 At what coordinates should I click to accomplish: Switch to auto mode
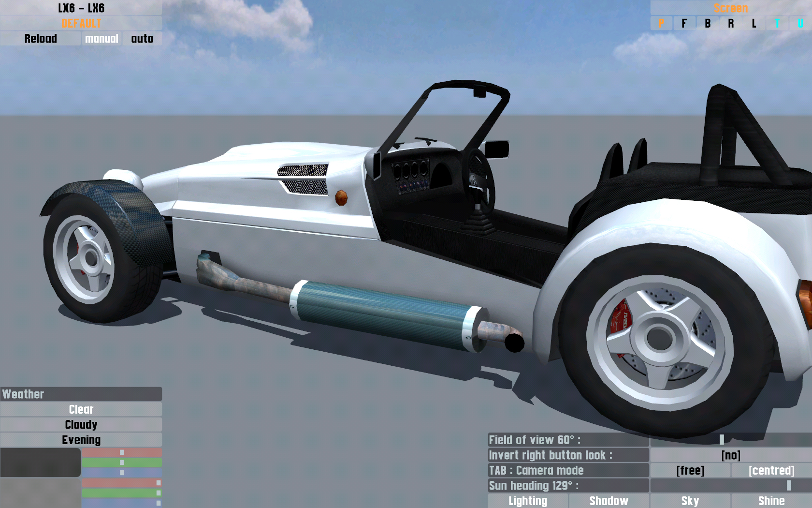142,39
